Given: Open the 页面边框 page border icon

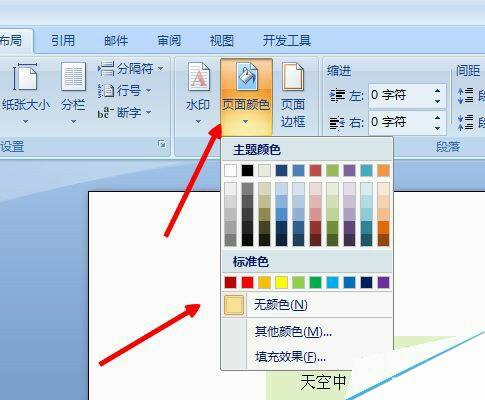Looking at the screenshot, I should tap(293, 77).
